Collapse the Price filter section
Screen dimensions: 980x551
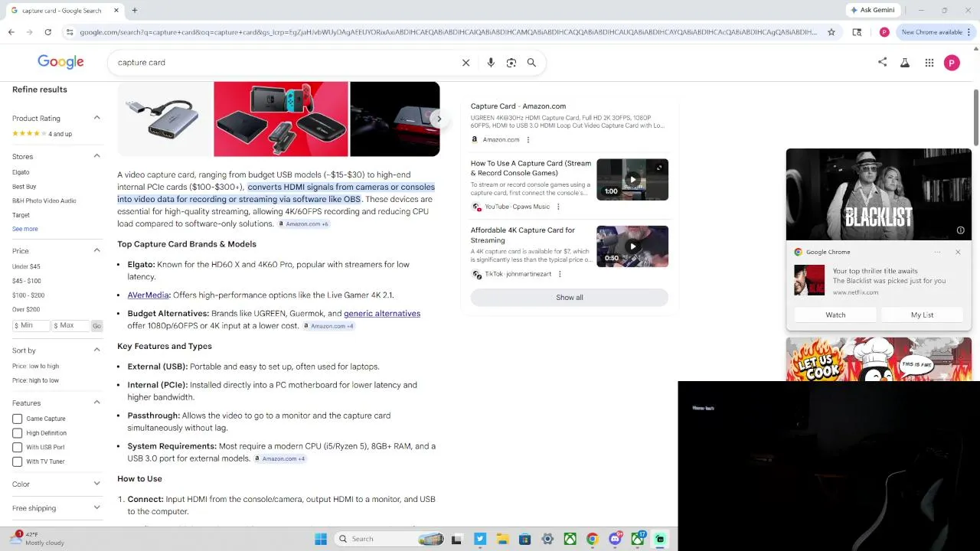pos(96,251)
